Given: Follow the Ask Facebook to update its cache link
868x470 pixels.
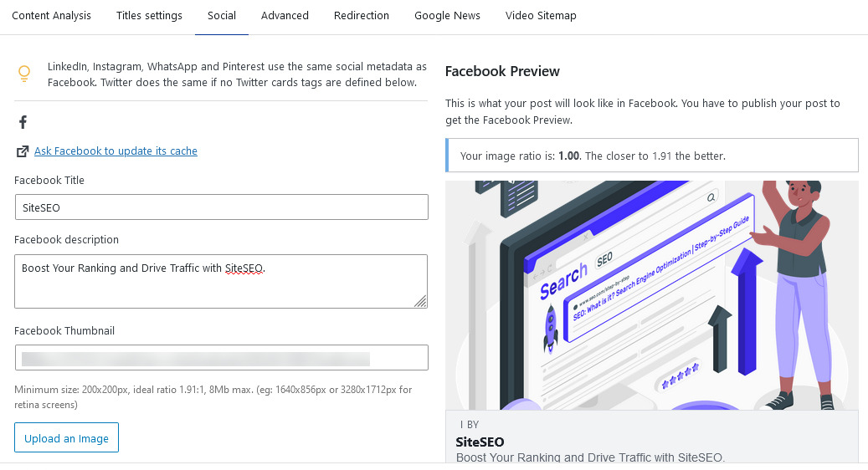Looking at the screenshot, I should (x=116, y=151).
